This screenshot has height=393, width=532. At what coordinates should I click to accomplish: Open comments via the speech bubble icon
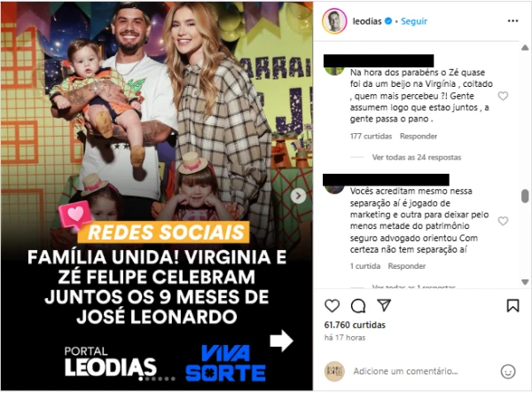point(358,306)
